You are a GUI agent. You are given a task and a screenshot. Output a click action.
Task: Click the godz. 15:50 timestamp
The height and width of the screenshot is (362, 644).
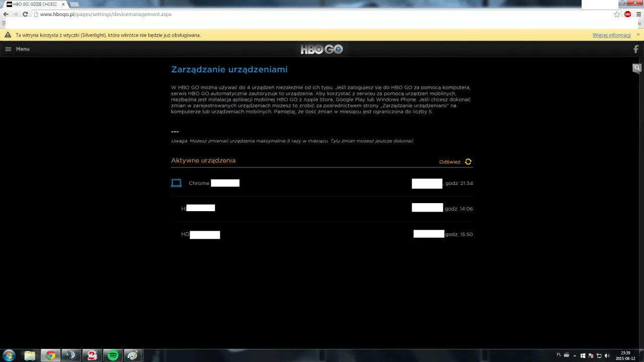pyautogui.click(x=459, y=234)
